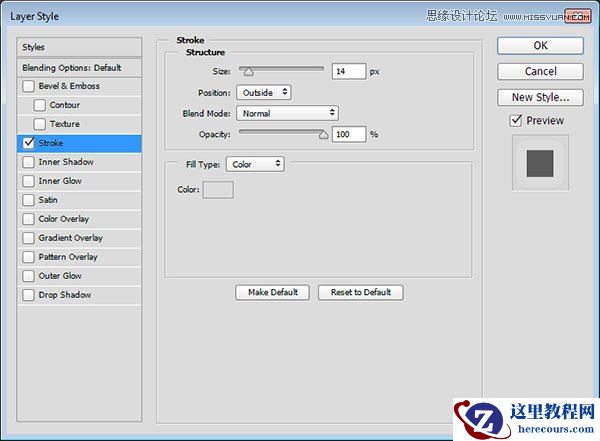Screen dimensions: 600x441
Task: Open Drop Shadow settings by its label
Action: click(65, 295)
